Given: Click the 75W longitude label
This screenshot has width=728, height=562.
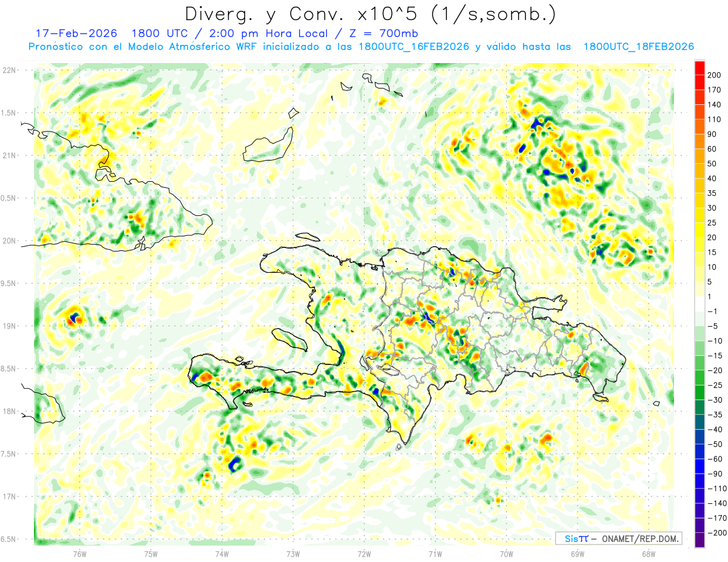Looking at the screenshot, I should [150, 554].
